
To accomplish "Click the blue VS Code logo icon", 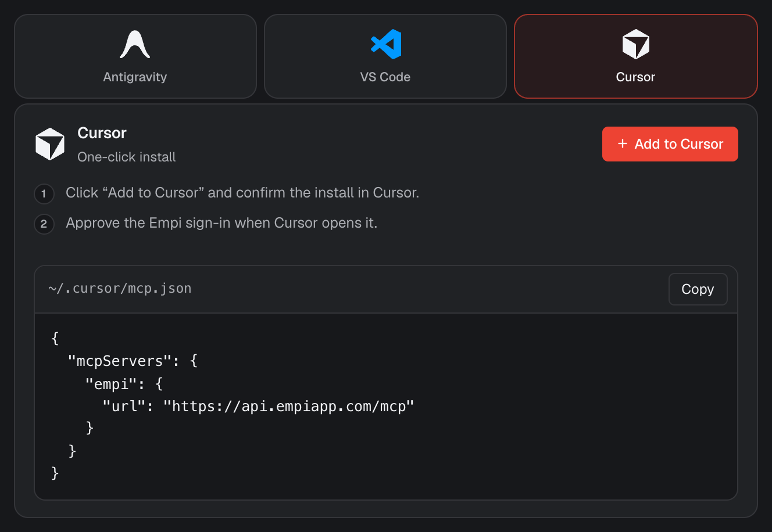I will point(386,44).
